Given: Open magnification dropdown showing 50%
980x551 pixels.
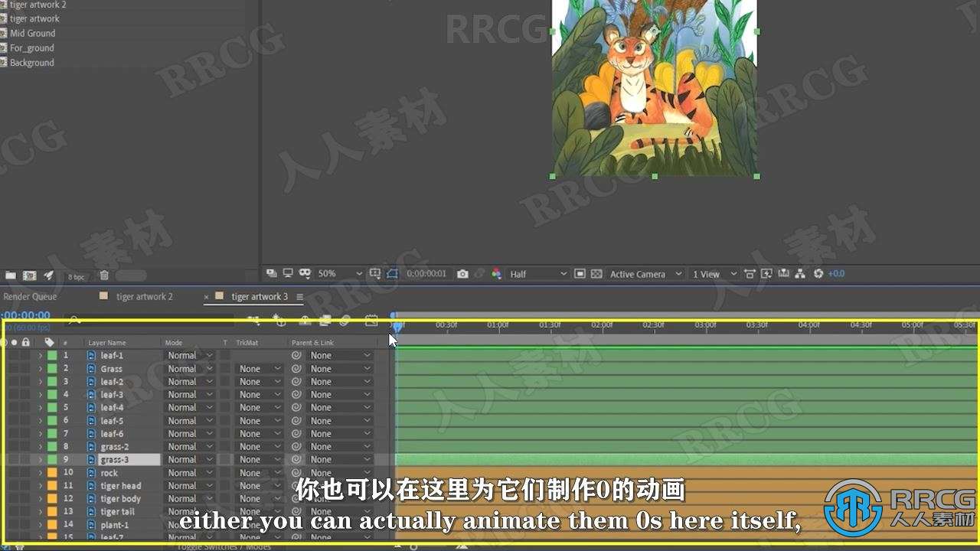Looking at the screenshot, I should coord(340,273).
